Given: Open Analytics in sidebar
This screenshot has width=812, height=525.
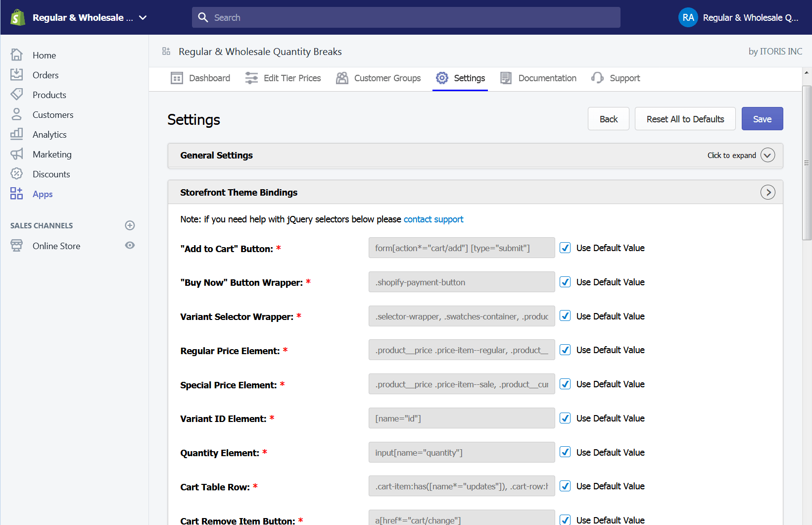Looking at the screenshot, I should pos(49,135).
